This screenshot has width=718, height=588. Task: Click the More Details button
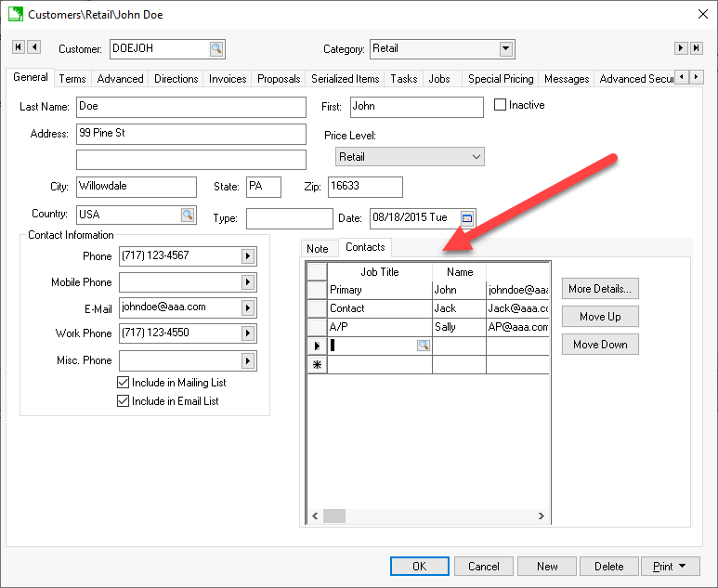(x=600, y=289)
